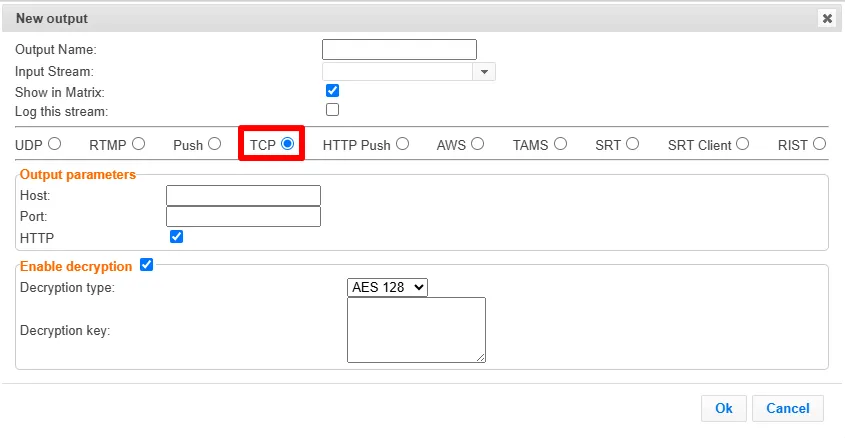Click the Cancel button
Viewport: 845px width, 438px height.
point(788,408)
